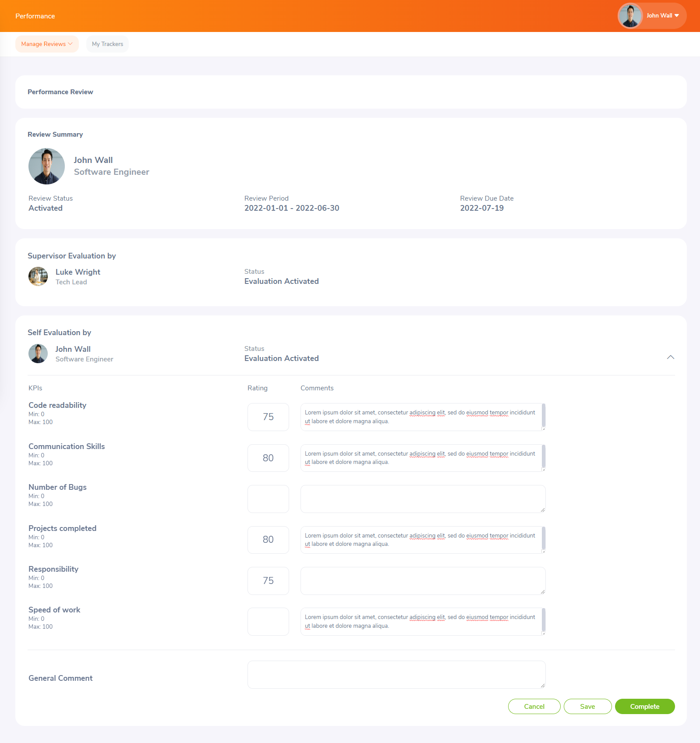
Task: Click Responsibility KPI label
Action: click(x=53, y=569)
